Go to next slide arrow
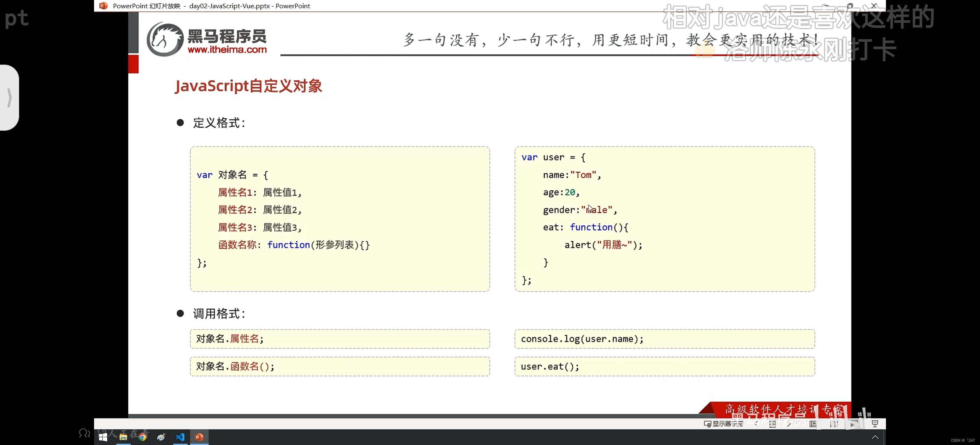This screenshot has width=980, height=445. [789, 424]
